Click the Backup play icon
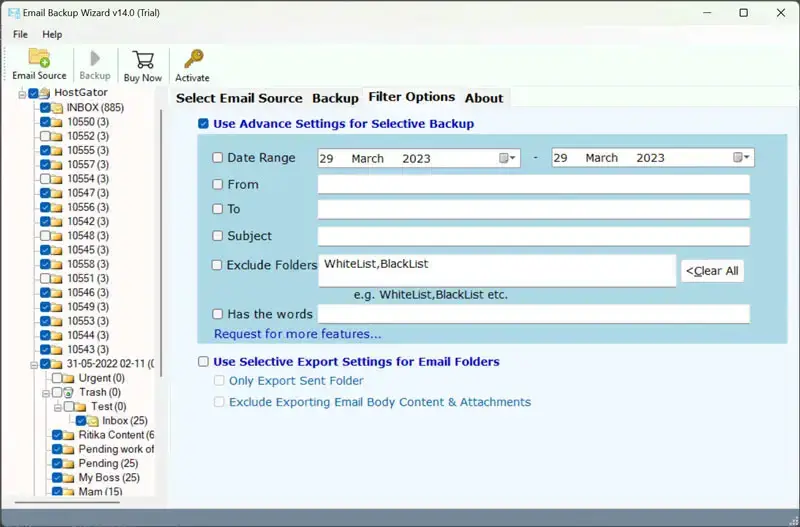Viewport: 800px width, 527px height. [95, 58]
